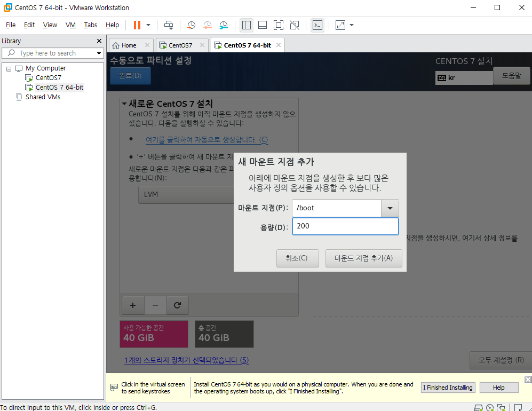Screen dimensions: 532x411
Task: Click the 40 GiB available space box
Action: tap(154, 334)
